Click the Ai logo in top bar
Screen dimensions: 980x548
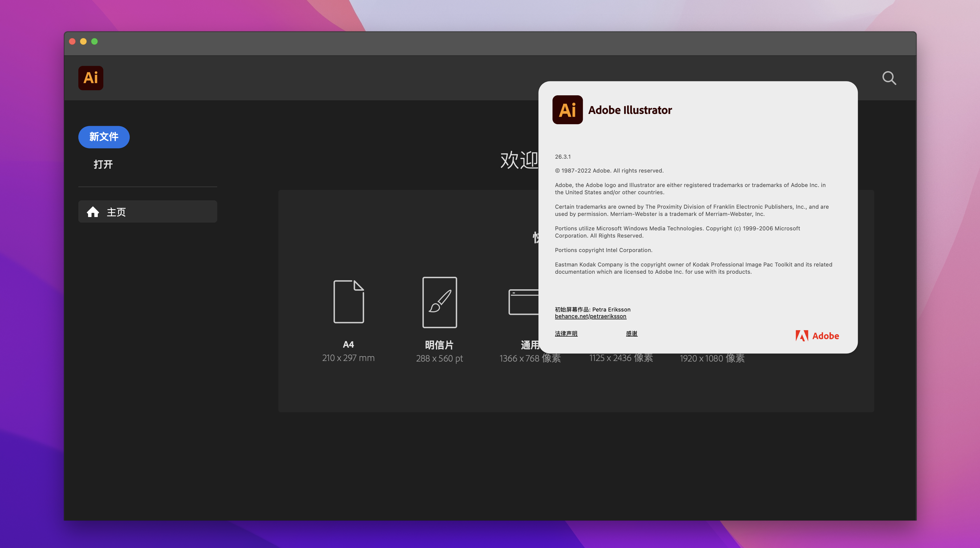coord(91,78)
